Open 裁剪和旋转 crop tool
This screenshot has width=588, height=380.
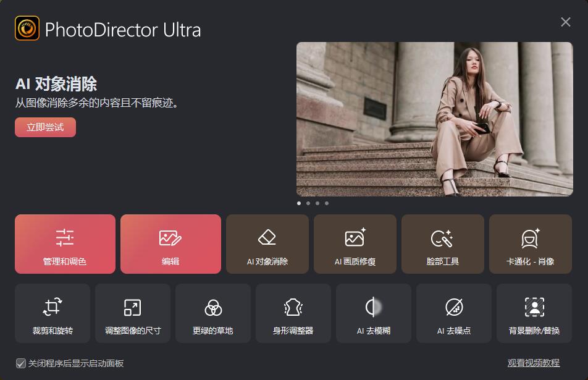[x=52, y=313]
